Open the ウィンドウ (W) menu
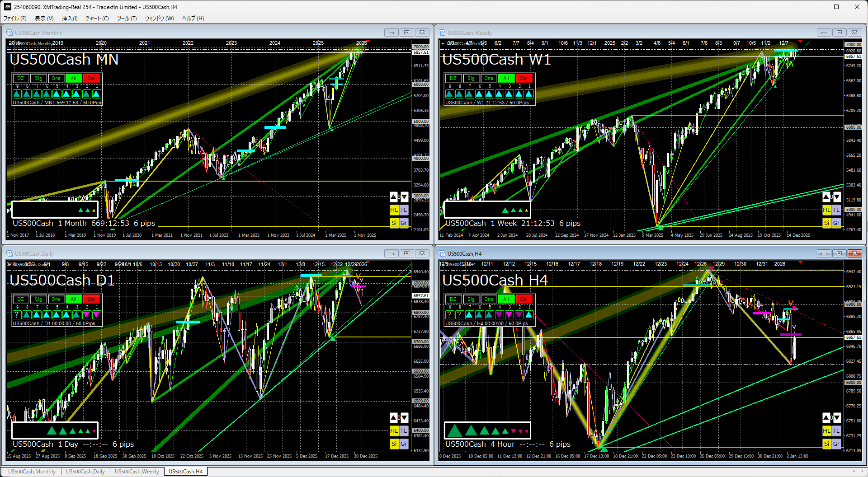868x477 pixels. (159, 19)
